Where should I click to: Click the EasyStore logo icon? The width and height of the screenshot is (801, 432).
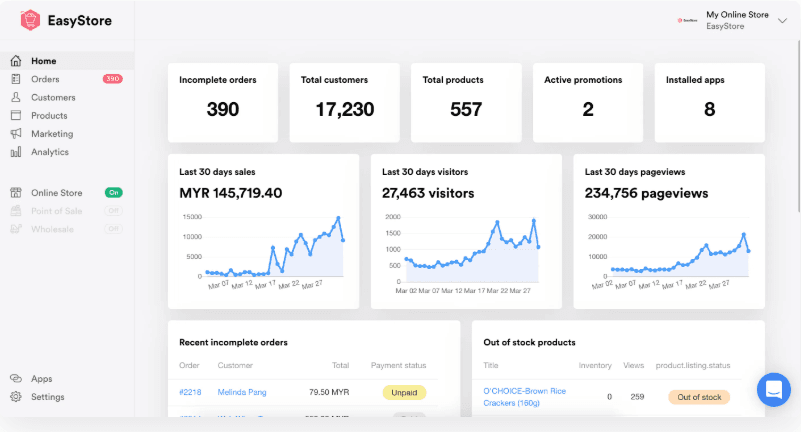point(30,20)
